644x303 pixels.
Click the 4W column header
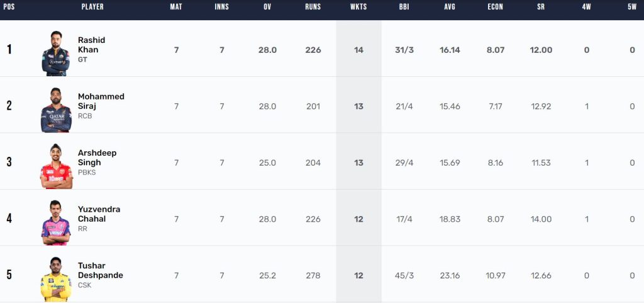(587, 7)
